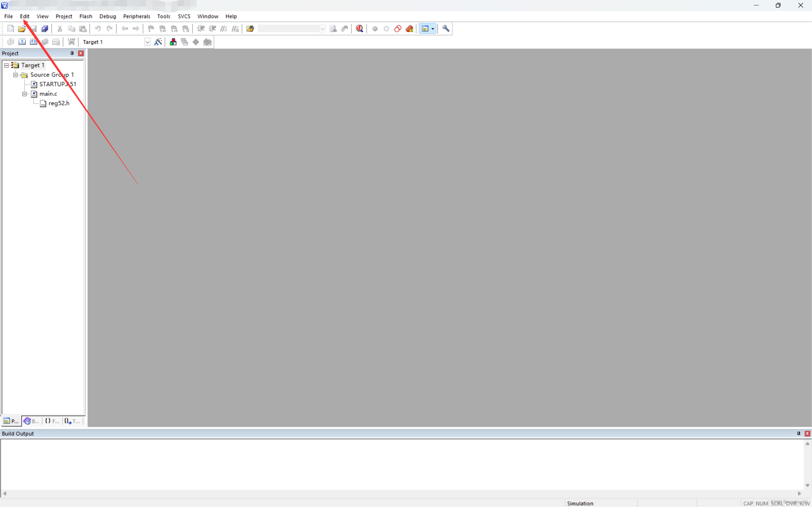Image resolution: width=812 pixels, height=507 pixels.
Task: Click the Start Debug Session icon
Action: pos(359,29)
